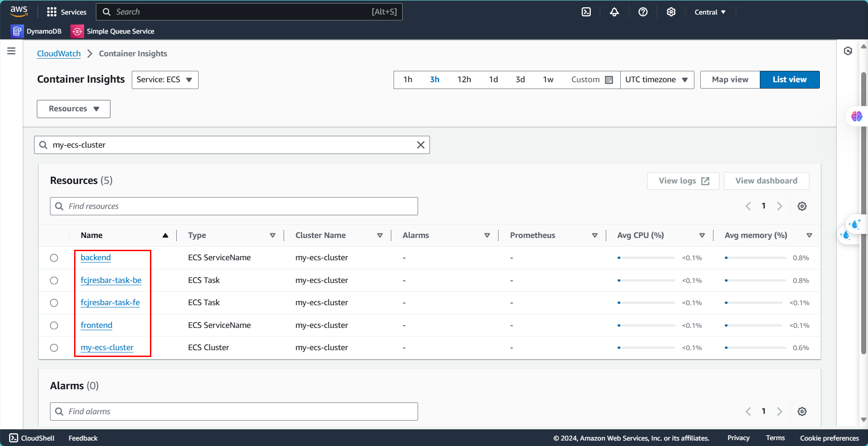Sort by the Type column
This screenshot has width=868, height=446.
pos(273,235)
